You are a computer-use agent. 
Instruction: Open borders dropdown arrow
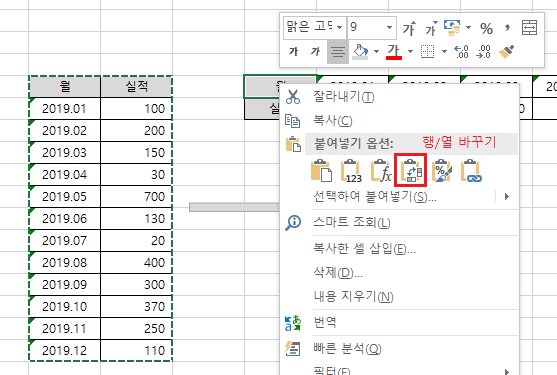pyautogui.click(x=444, y=52)
